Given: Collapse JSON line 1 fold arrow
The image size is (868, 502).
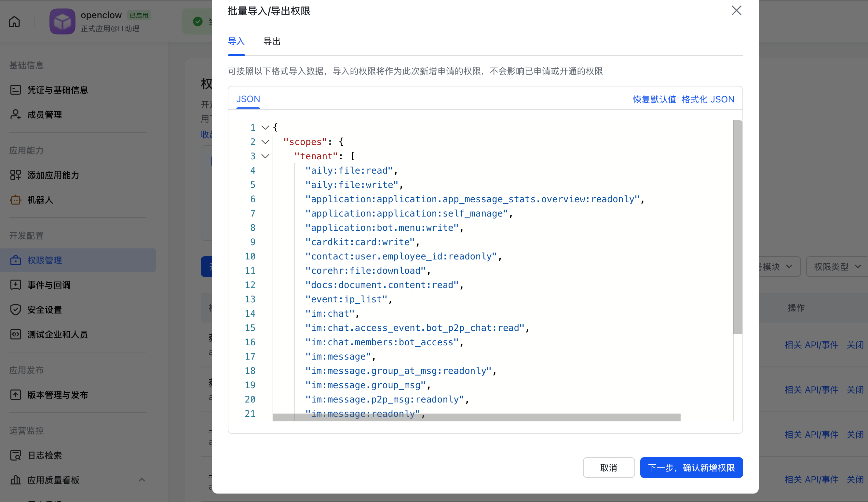Looking at the screenshot, I should click(265, 128).
